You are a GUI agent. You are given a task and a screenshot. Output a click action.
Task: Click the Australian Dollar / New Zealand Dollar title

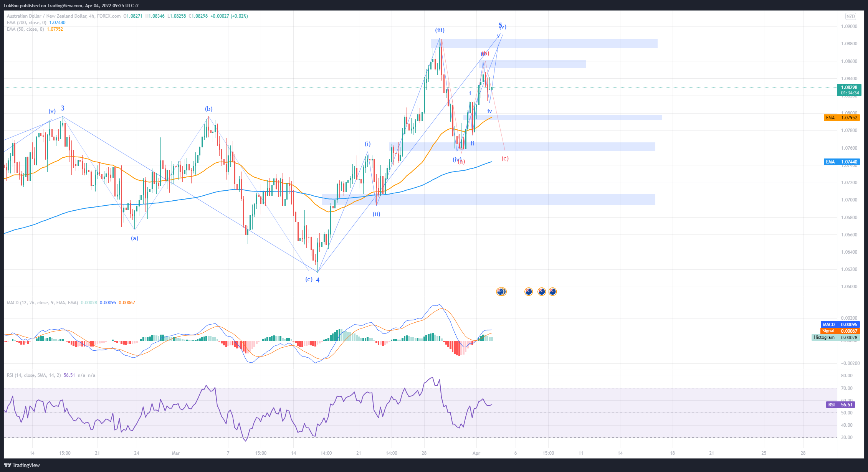(47, 16)
